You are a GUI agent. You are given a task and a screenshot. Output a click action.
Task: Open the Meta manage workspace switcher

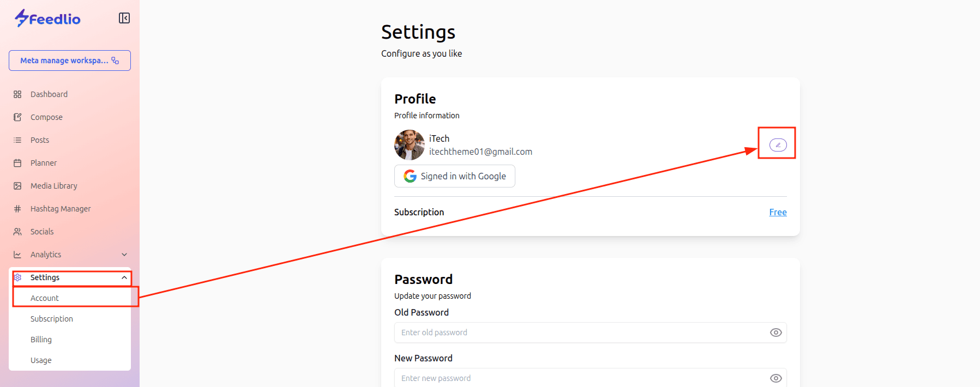70,61
